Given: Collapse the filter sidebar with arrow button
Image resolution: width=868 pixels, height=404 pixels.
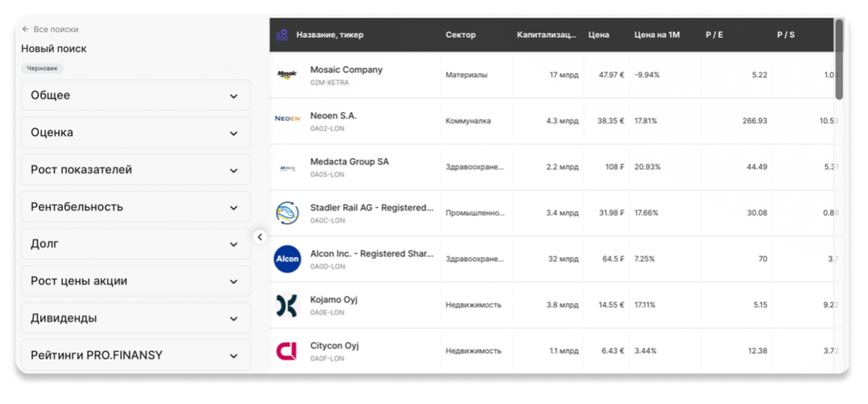Looking at the screenshot, I should coord(260,237).
